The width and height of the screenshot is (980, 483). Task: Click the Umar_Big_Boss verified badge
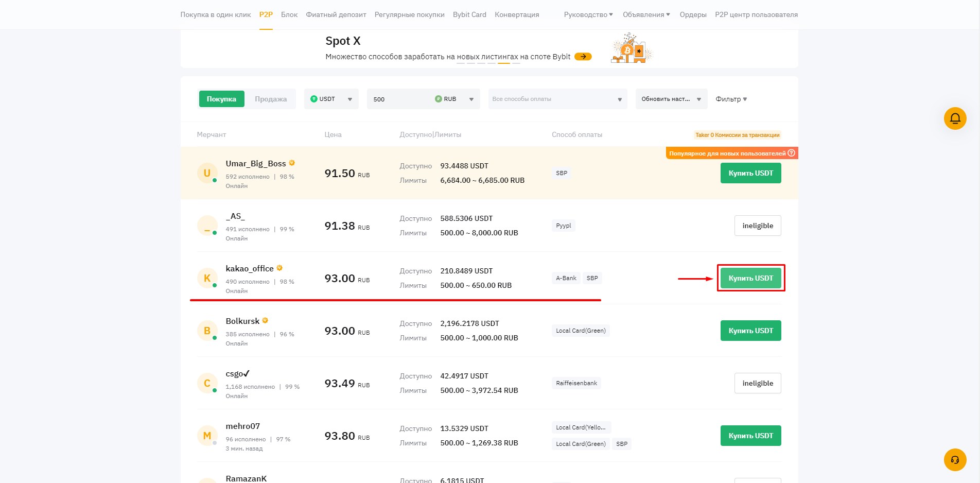click(x=292, y=163)
